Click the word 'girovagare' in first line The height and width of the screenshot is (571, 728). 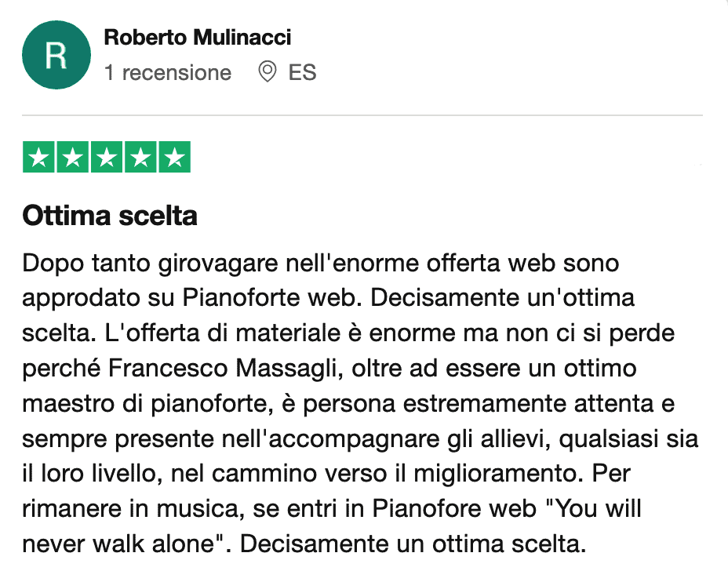(x=183, y=263)
